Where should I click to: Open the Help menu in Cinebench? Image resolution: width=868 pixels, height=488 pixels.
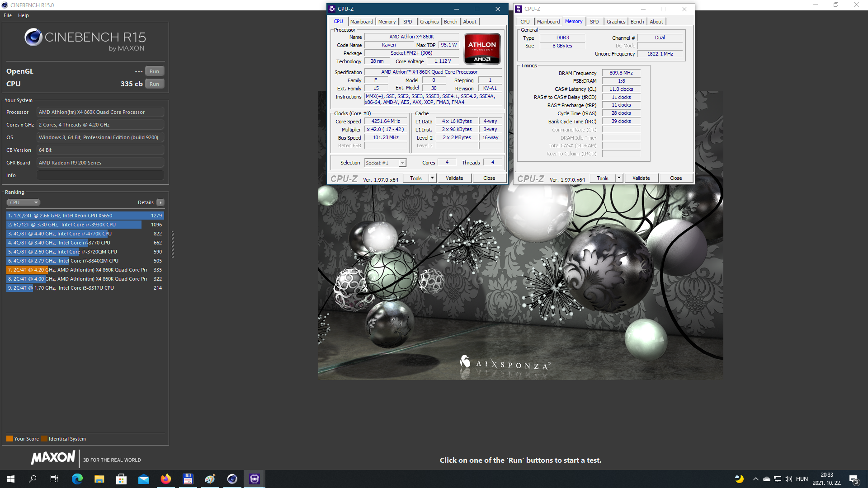(x=24, y=15)
